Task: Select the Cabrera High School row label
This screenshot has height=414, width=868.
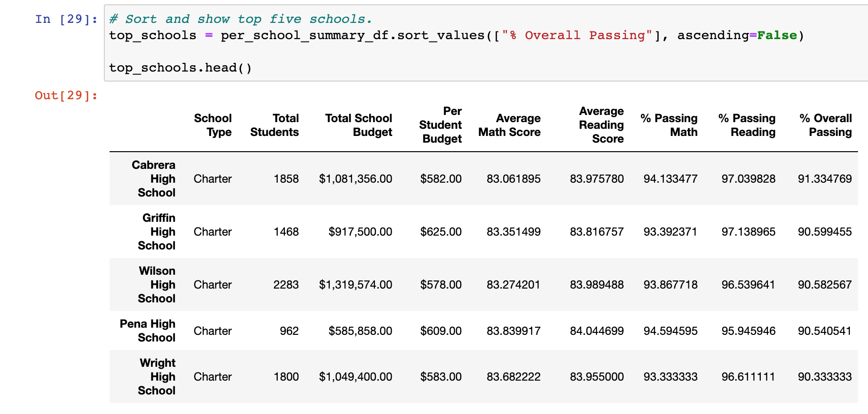Action: (x=153, y=179)
